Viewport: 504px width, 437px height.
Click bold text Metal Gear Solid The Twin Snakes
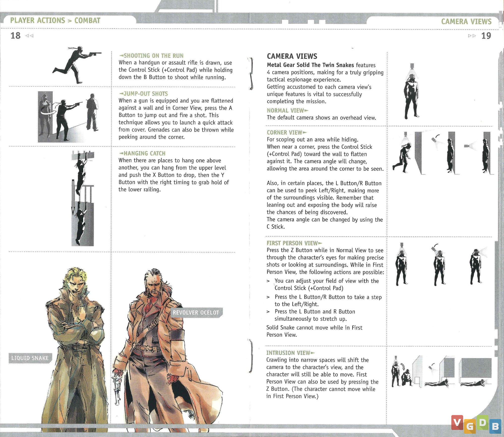pos(310,65)
